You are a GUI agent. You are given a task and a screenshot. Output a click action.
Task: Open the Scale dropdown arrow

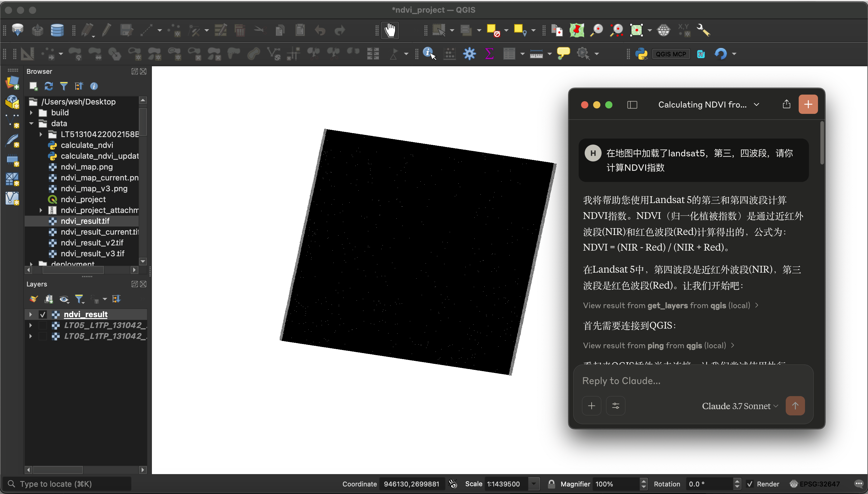pos(534,484)
